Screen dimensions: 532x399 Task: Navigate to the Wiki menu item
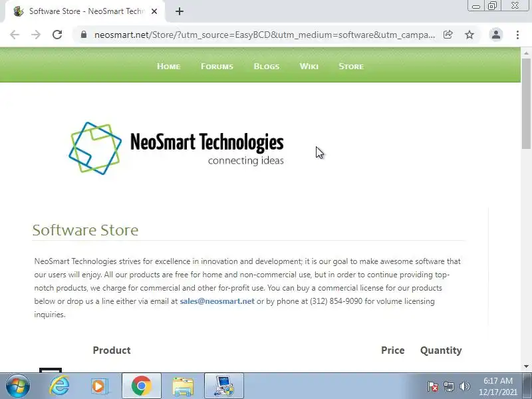coord(309,66)
